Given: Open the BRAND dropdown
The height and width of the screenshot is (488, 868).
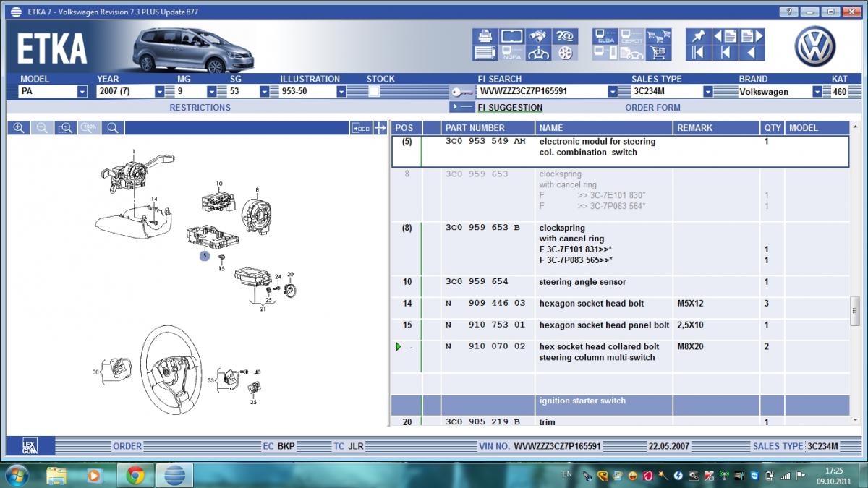Looking at the screenshot, I should (817, 92).
